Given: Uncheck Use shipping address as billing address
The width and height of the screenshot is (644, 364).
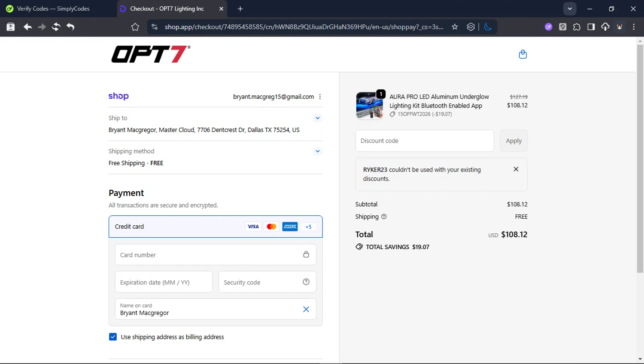Looking at the screenshot, I should [x=113, y=337].
